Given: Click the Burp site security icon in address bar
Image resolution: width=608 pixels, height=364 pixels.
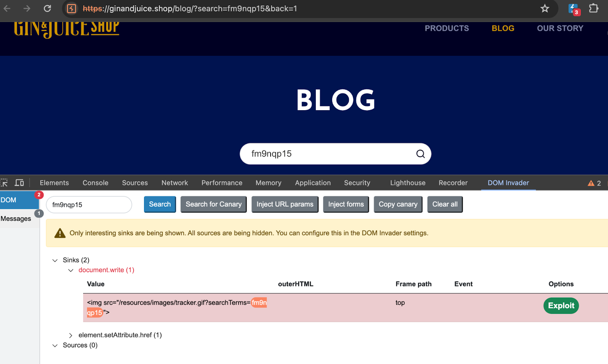Looking at the screenshot, I should pyautogui.click(x=71, y=8).
